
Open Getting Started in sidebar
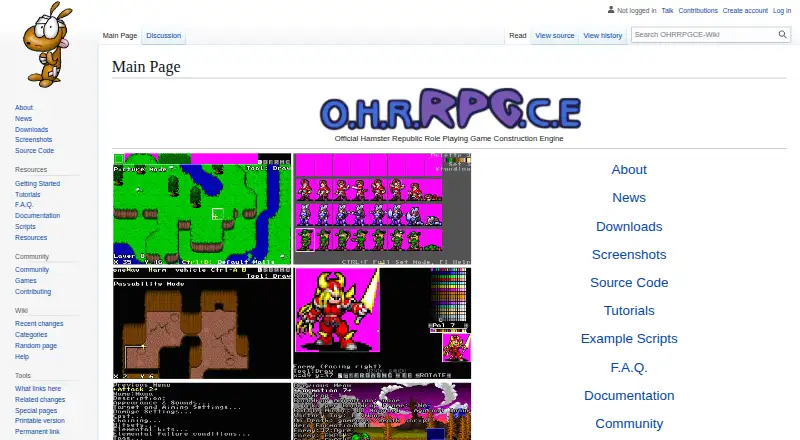click(x=37, y=183)
